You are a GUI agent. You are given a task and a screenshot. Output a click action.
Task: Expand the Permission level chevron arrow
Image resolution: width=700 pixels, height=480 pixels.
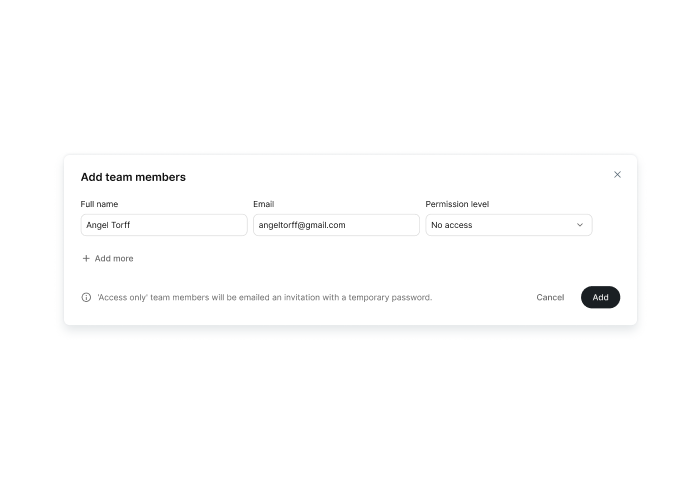pos(579,225)
